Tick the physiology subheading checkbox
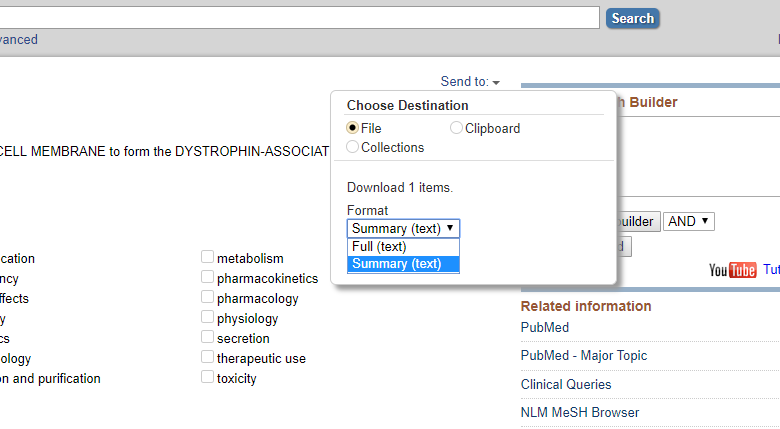780x429 pixels. tap(208, 318)
